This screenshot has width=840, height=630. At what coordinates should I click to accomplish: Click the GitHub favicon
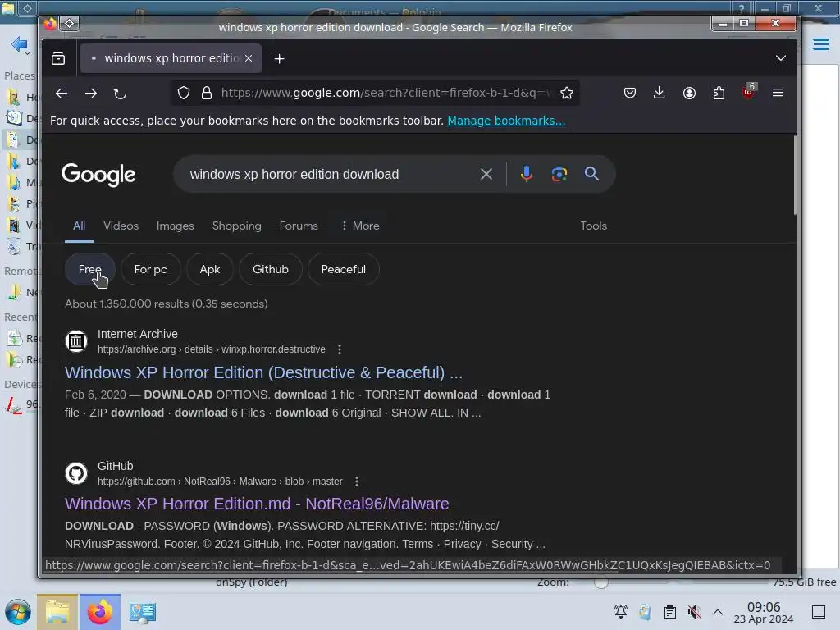point(76,473)
